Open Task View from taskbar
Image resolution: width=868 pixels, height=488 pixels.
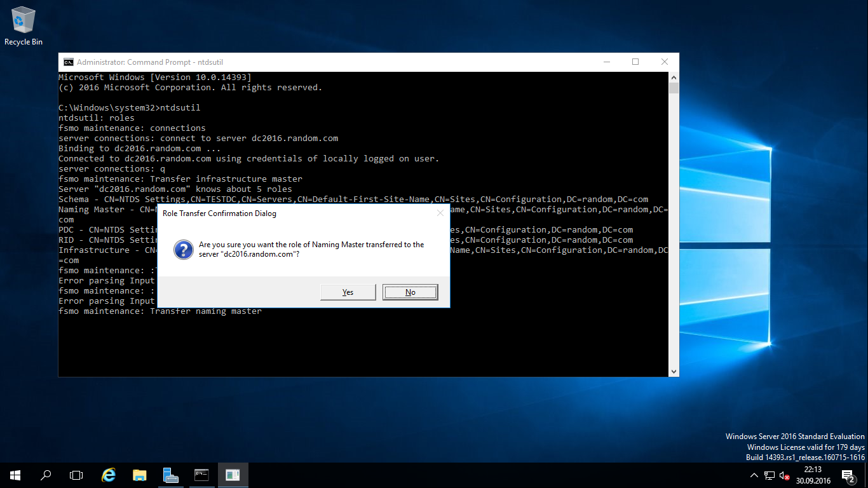click(76, 475)
